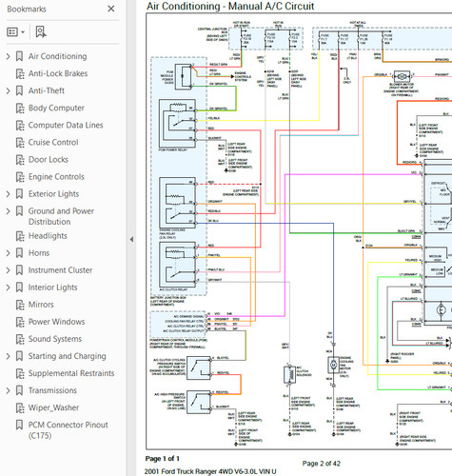Open the Anti-Lock Brakes bookmark

[x=58, y=73]
